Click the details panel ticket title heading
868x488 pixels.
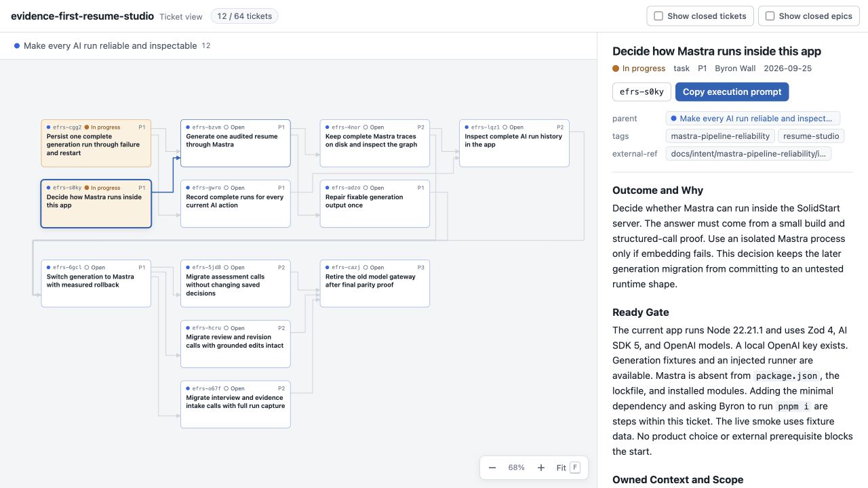click(717, 51)
